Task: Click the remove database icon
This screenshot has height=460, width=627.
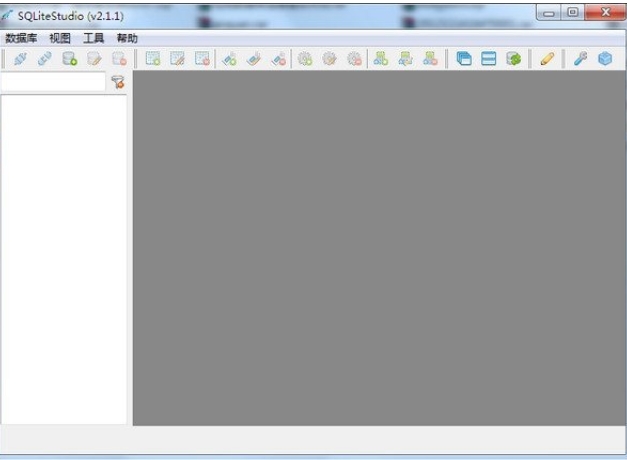Action: [x=119, y=59]
